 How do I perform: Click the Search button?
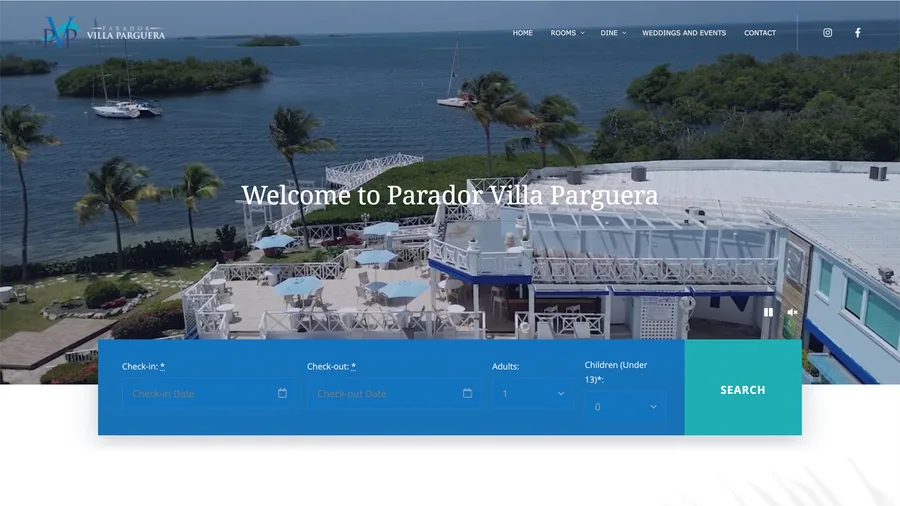(x=743, y=387)
